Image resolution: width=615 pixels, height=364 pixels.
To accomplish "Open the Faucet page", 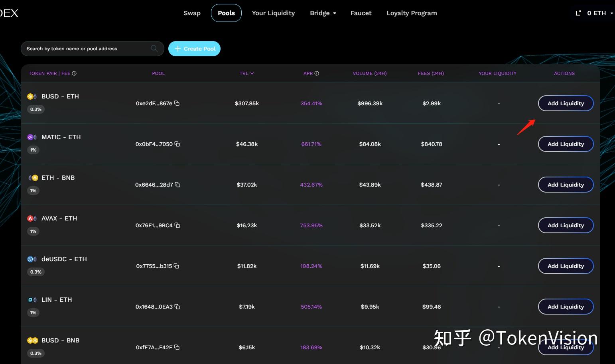I will [x=361, y=13].
